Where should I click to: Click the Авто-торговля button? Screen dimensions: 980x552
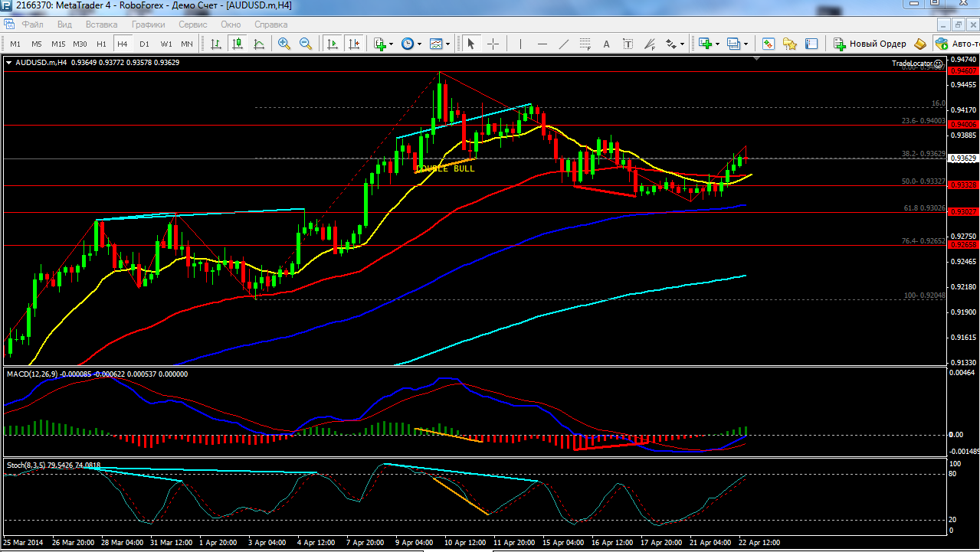click(956, 44)
